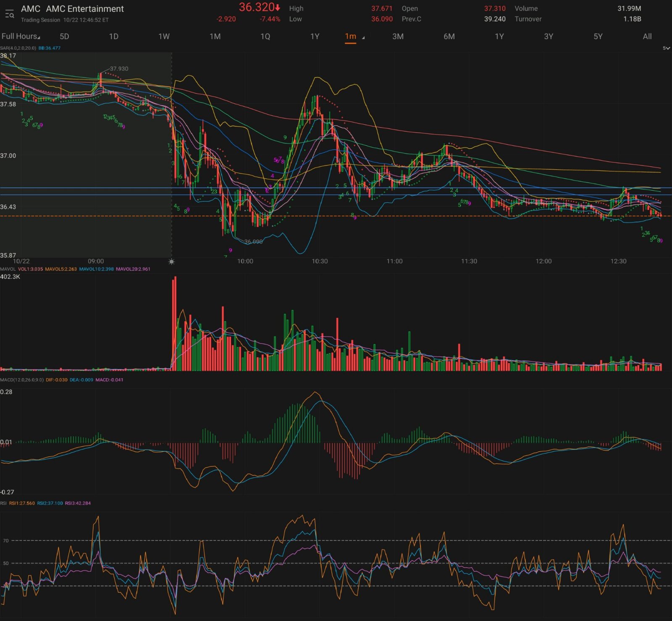Click the DIF:-0.030 value
The height and width of the screenshot is (621, 672).
[x=57, y=380]
